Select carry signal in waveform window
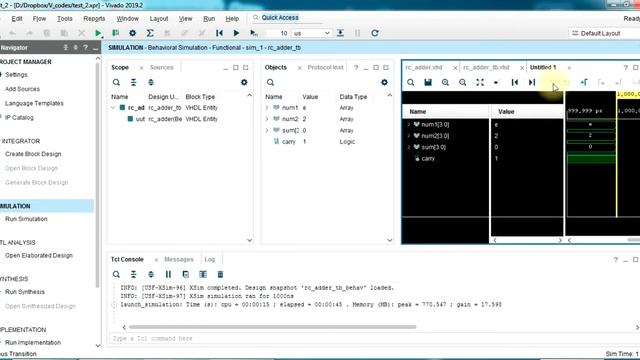This screenshot has height=360, width=640. click(x=428, y=158)
